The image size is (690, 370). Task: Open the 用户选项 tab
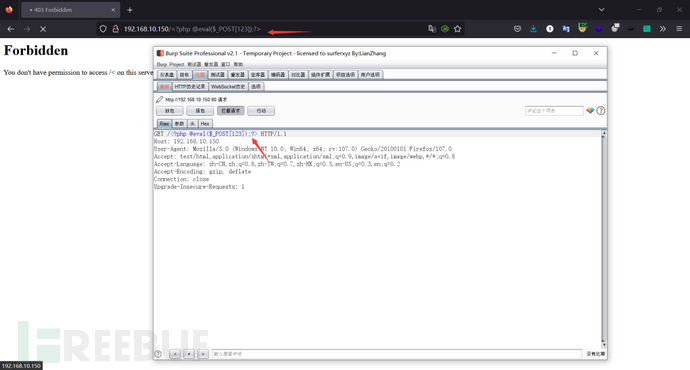tap(371, 75)
